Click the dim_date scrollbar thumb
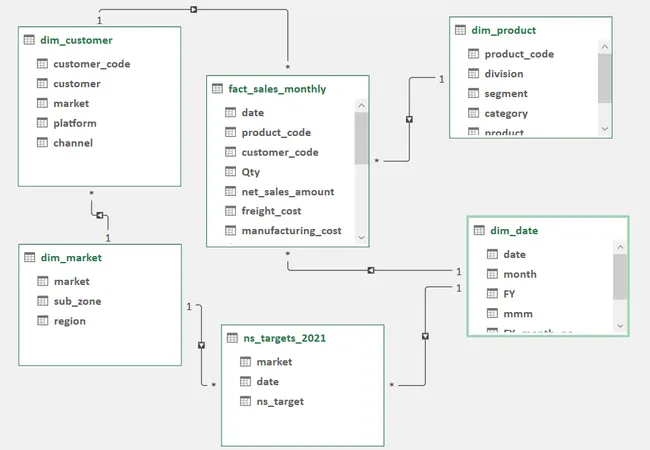Viewport: 650px width, 450px height. point(620,276)
